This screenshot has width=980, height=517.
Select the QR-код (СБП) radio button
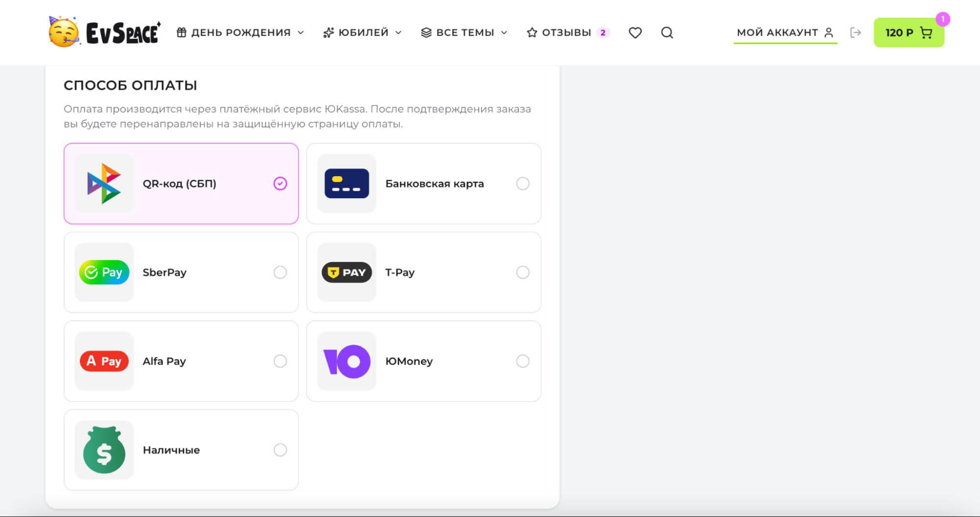(x=280, y=183)
